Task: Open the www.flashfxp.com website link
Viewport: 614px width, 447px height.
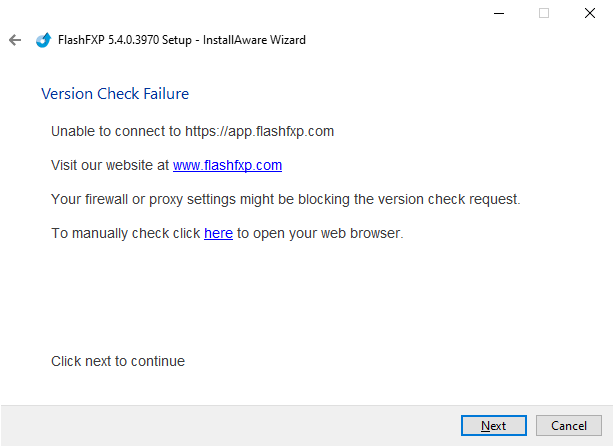Action: tap(227, 165)
